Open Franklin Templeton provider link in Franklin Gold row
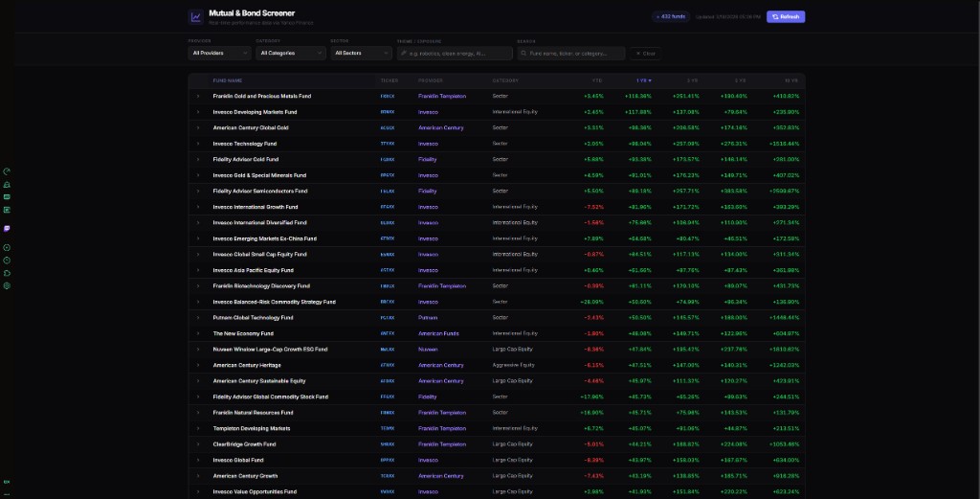 442,97
